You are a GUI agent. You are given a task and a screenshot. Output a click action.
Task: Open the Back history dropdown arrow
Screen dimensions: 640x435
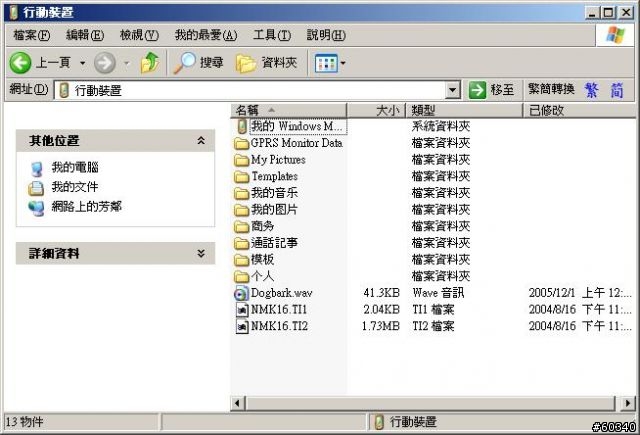coord(82,63)
